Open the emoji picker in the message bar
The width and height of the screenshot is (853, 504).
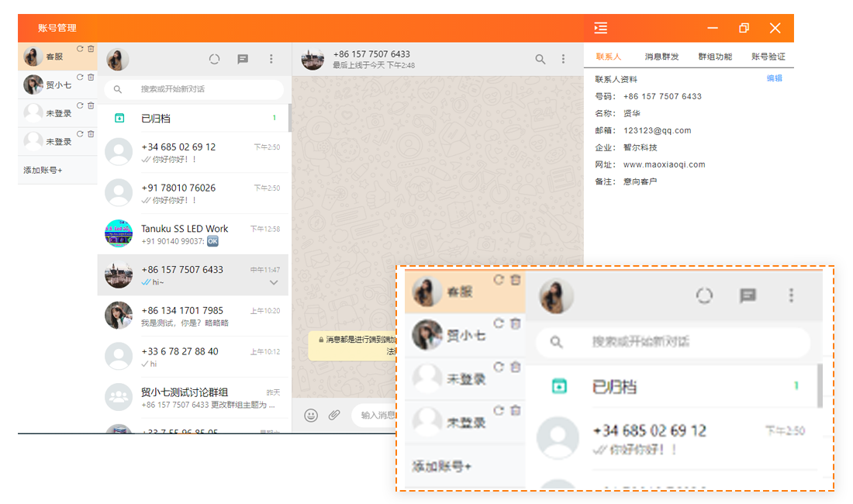click(311, 416)
